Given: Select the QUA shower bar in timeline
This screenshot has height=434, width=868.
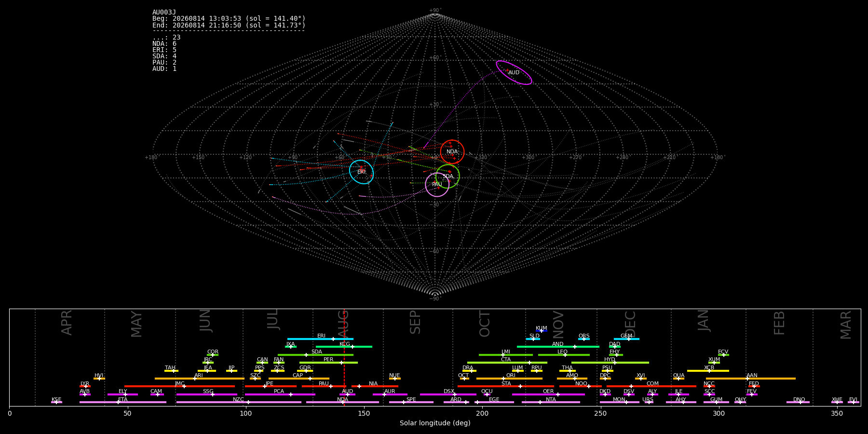Looking at the screenshot, I should click(678, 379).
